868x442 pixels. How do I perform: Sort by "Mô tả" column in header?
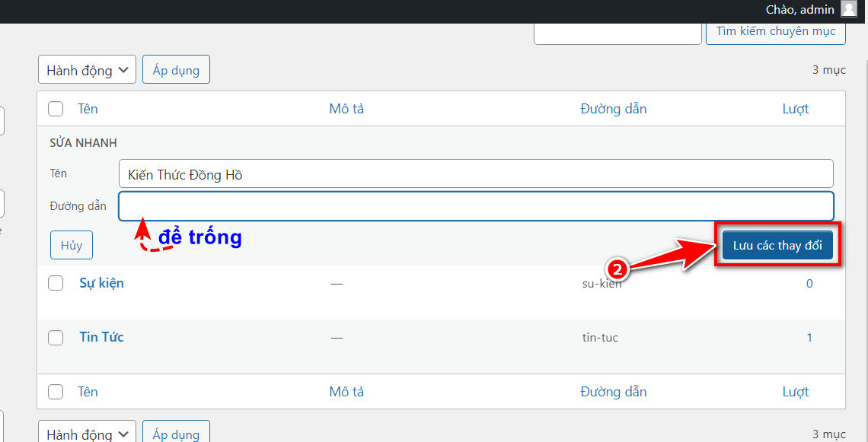(x=346, y=109)
